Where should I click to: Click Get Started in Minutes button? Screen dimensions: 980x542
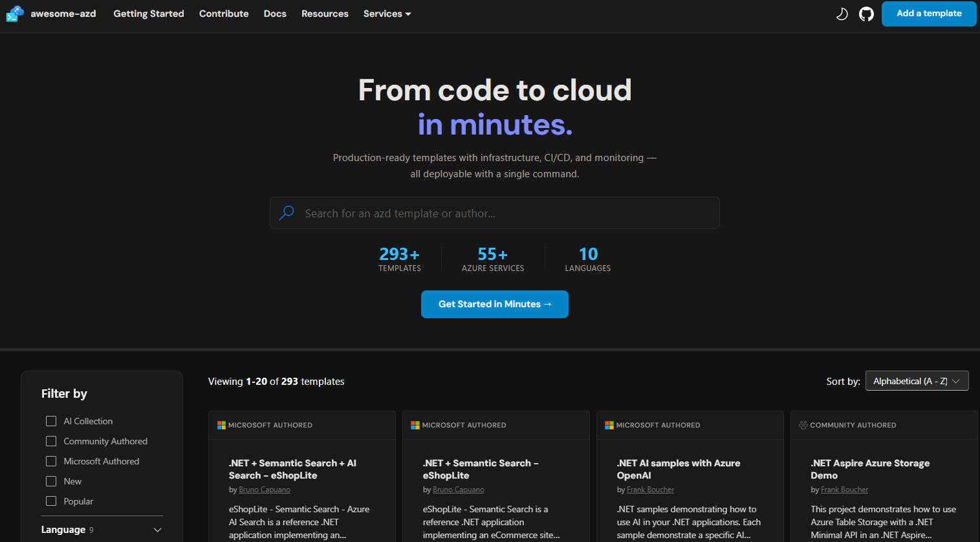tap(495, 304)
